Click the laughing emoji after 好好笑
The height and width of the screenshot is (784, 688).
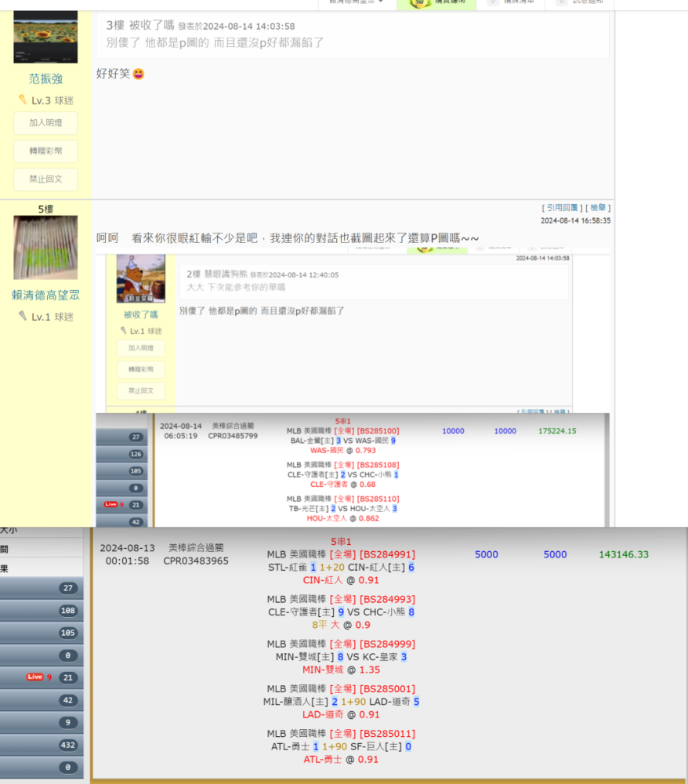(139, 74)
